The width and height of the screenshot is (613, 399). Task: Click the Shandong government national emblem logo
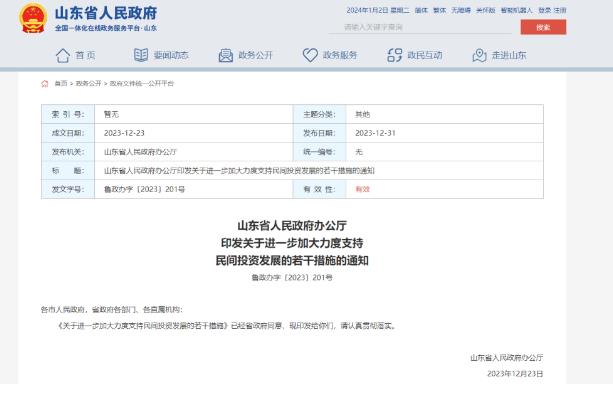coord(33,18)
